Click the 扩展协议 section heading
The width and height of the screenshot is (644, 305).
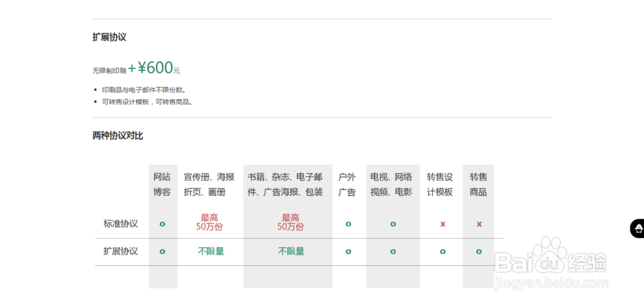pos(109,37)
